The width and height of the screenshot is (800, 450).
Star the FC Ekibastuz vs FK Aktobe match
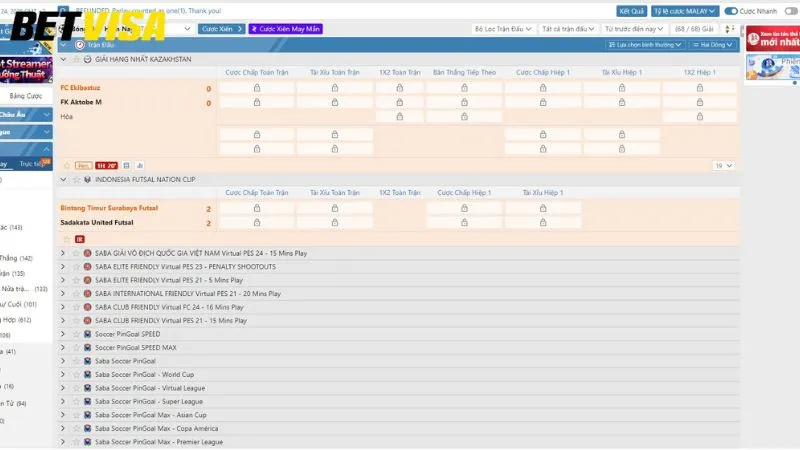tap(66, 165)
